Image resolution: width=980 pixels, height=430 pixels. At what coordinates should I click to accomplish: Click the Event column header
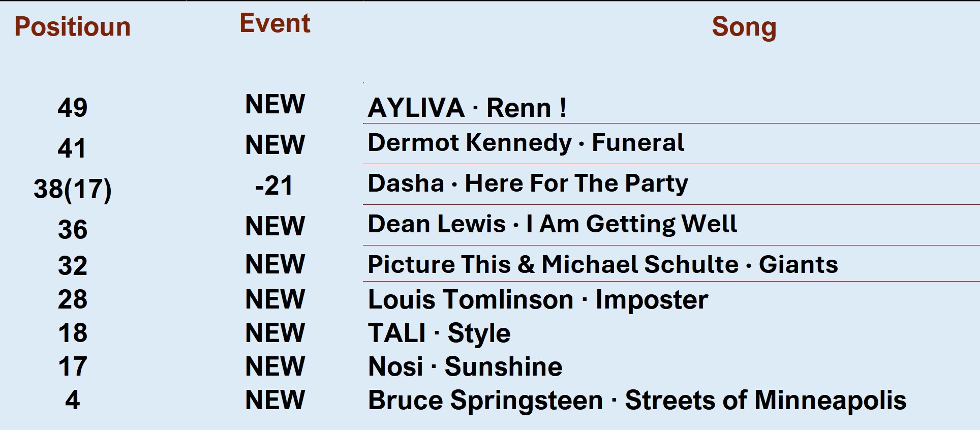click(x=274, y=23)
